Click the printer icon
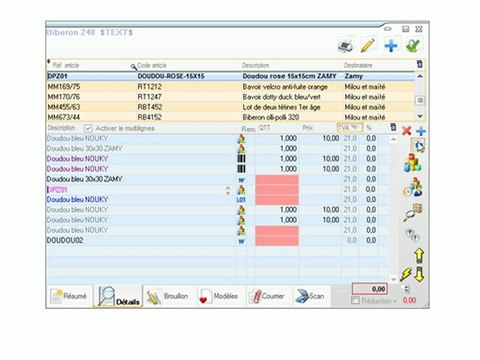480x360 pixels. [x=346, y=45]
